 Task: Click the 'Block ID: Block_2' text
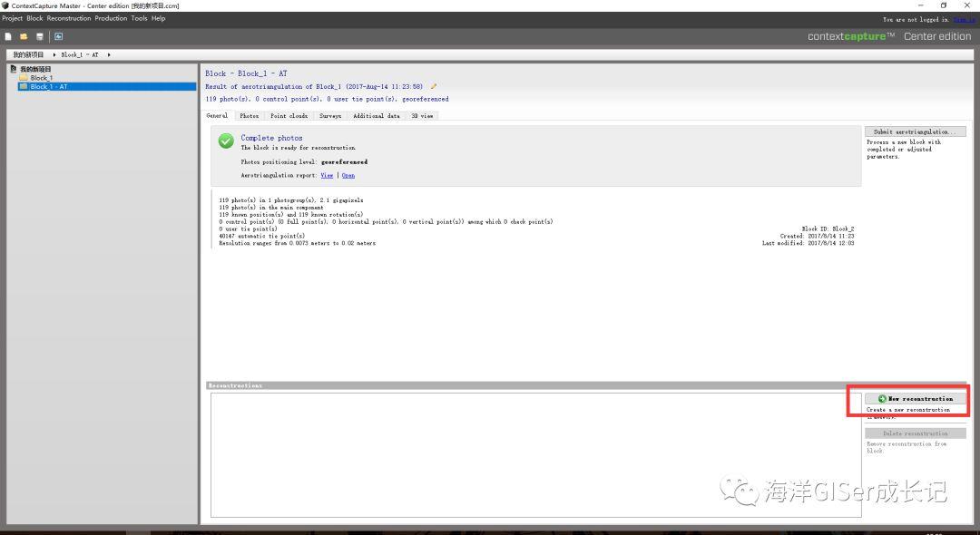point(828,229)
